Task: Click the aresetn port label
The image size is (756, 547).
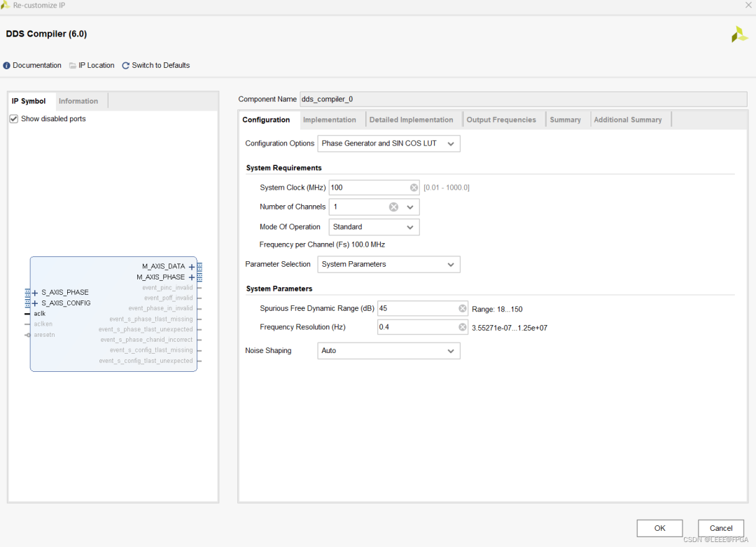Action: [x=44, y=335]
